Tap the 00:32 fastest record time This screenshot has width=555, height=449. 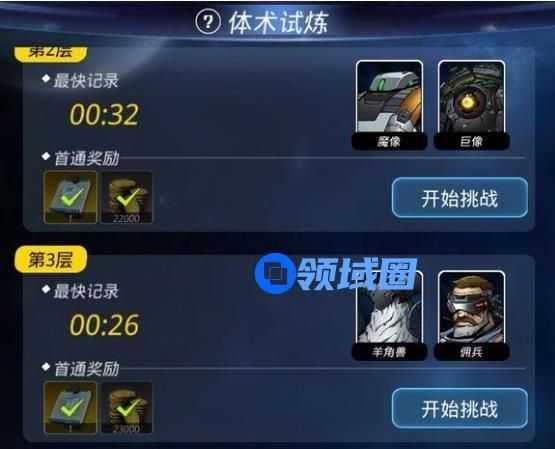(104, 115)
